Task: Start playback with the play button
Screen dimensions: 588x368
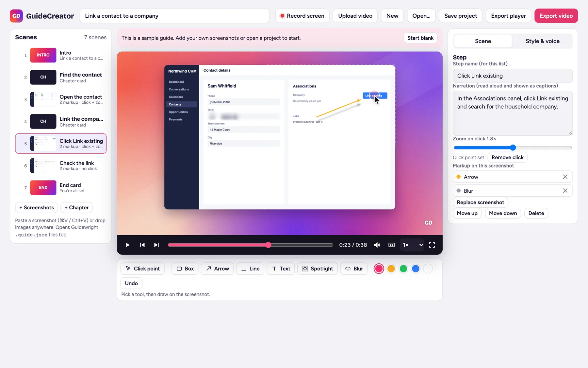Action: pyautogui.click(x=128, y=245)
